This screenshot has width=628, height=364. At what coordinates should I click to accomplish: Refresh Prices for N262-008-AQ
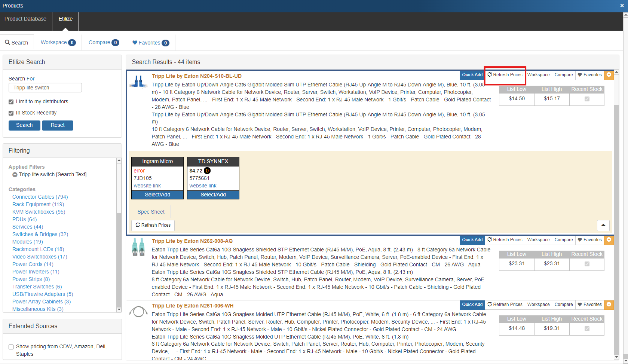(505, 240)
